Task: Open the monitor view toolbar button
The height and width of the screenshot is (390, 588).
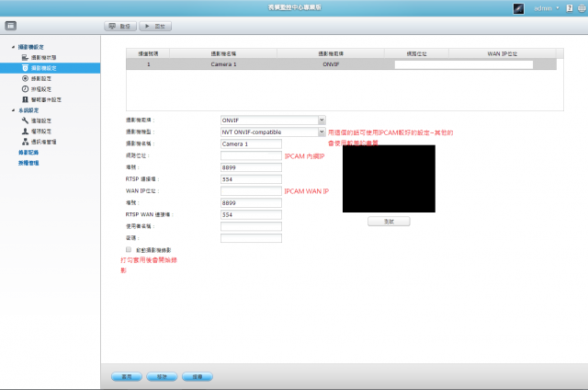Action: tap(120, 27)
